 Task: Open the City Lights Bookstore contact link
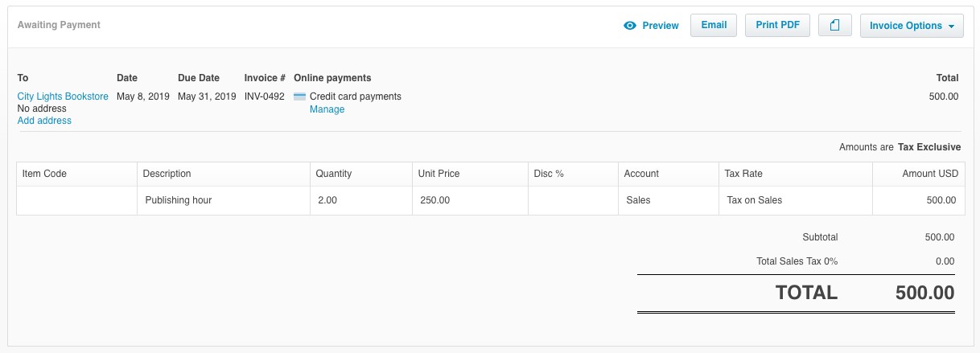coord(63,96)
